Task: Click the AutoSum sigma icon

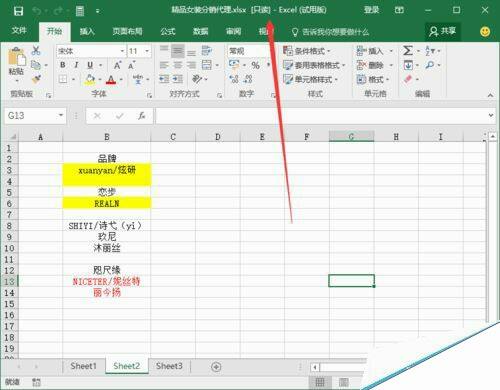Action: [x=408, y=51]
